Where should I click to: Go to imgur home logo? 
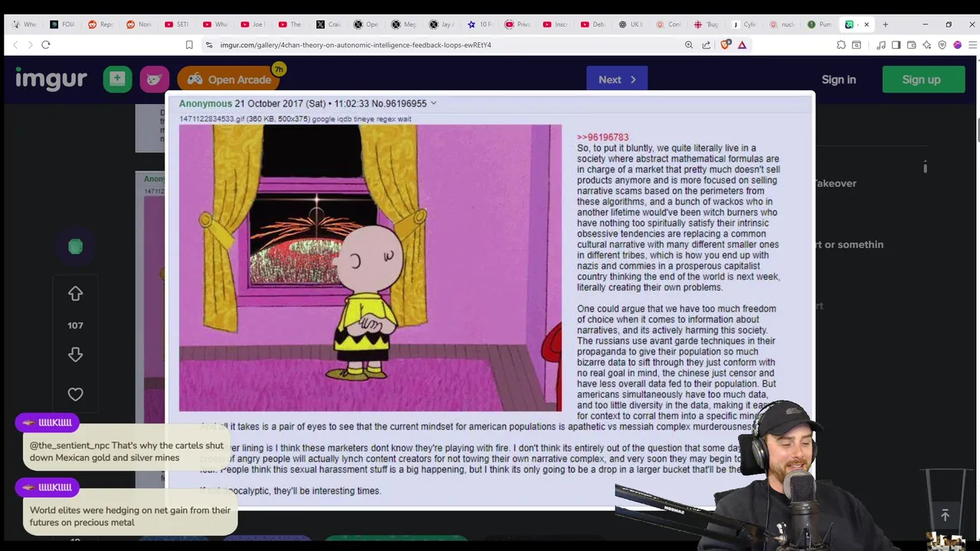click(x=51, y=79)
